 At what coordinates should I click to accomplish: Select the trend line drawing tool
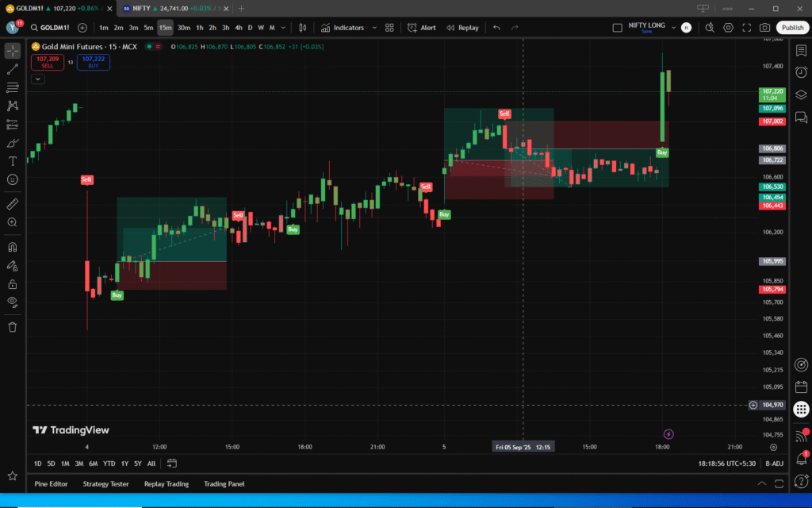tap(13, 69)
